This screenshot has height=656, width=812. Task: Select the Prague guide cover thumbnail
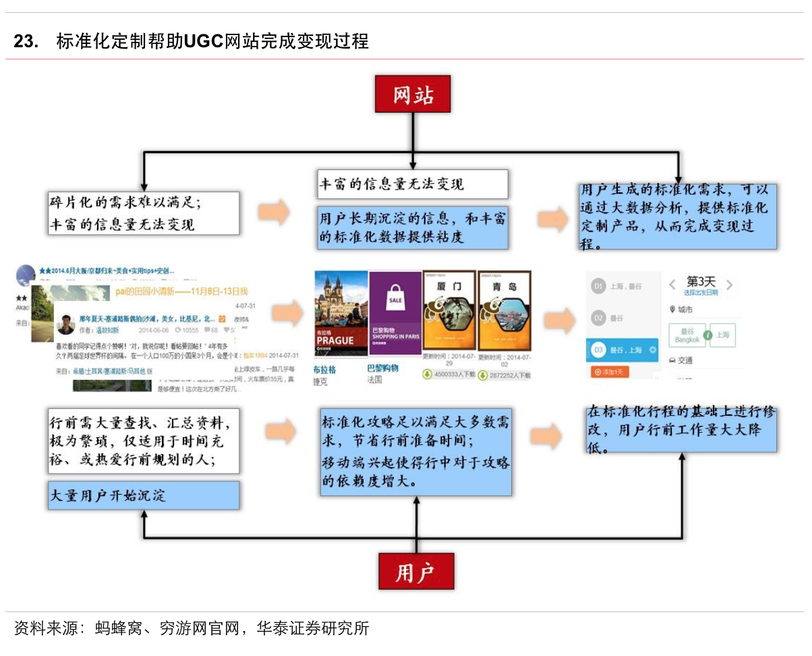click(341, 313)
